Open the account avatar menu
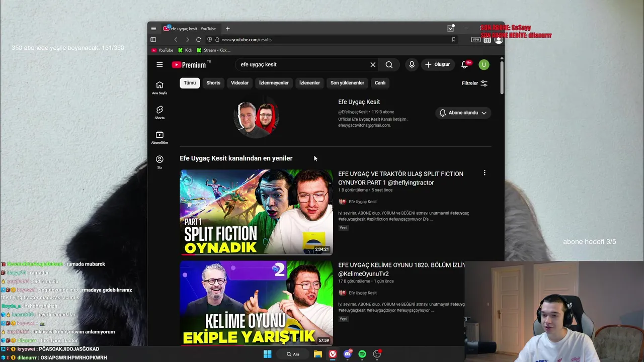 tap(484, 64)
